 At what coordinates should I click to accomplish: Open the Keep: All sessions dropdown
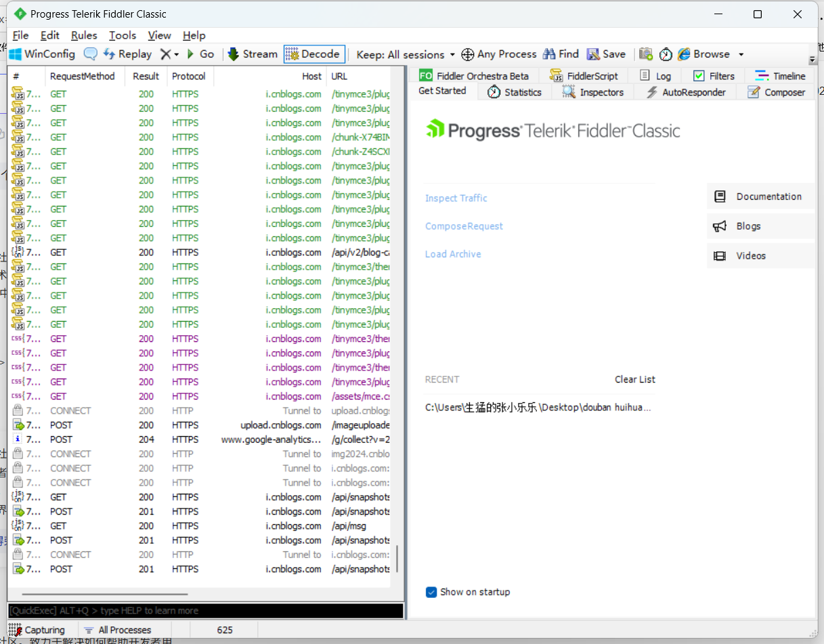tap(406, 55)
